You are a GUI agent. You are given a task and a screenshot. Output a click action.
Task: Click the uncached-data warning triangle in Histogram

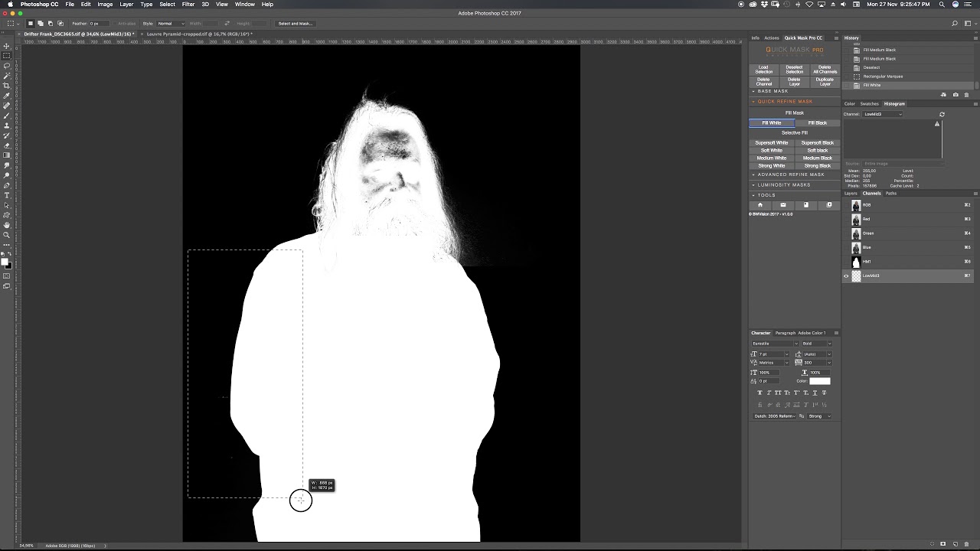click(937, 124)
